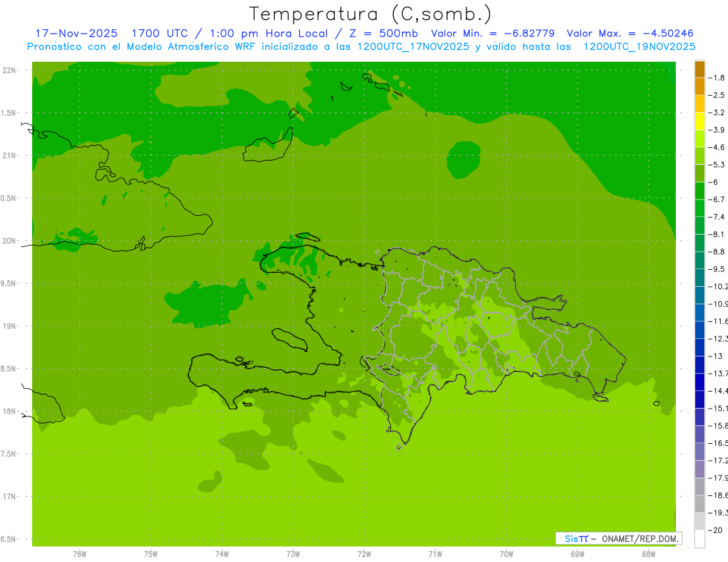728x562 pixels.
Task: Click the '-20' colorbar value
Action: click(x=714, y=530)
